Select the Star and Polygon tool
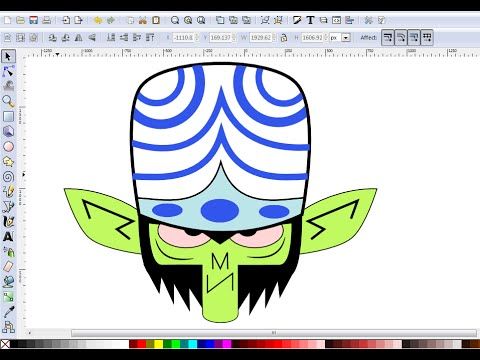This screenshot has width=480, height=360. (x=8, y=162)
